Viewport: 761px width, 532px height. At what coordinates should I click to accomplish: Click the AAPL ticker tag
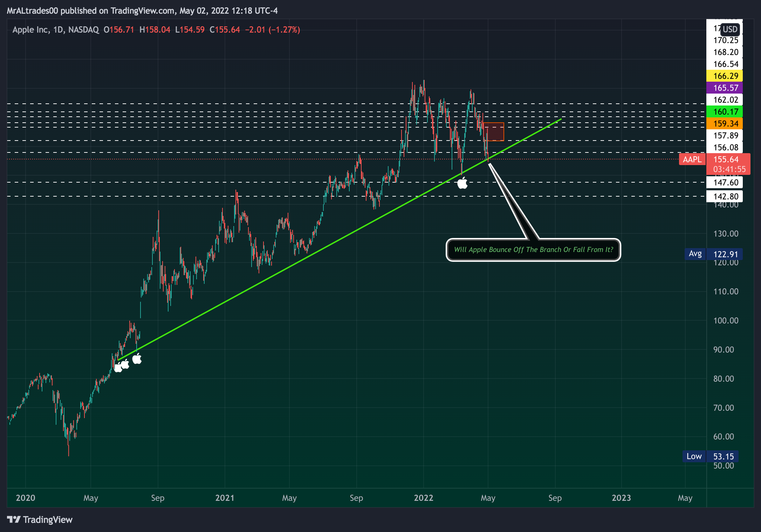click(692, 159)
